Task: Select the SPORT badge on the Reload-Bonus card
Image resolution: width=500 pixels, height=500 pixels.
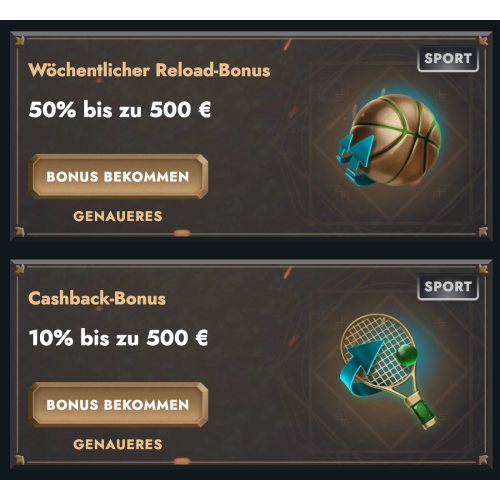Action: [x=448, y=59]
